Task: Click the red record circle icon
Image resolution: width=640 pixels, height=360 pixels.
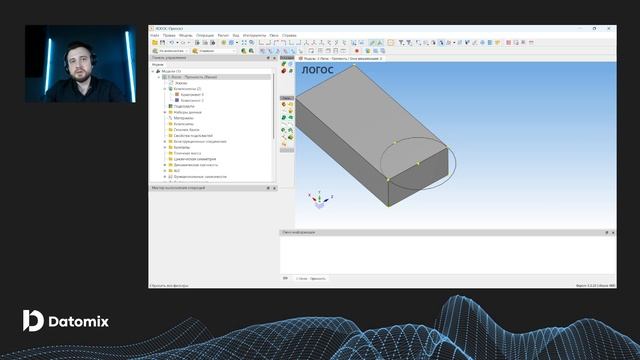Action: pyautogui.click(x=357, y=51)
